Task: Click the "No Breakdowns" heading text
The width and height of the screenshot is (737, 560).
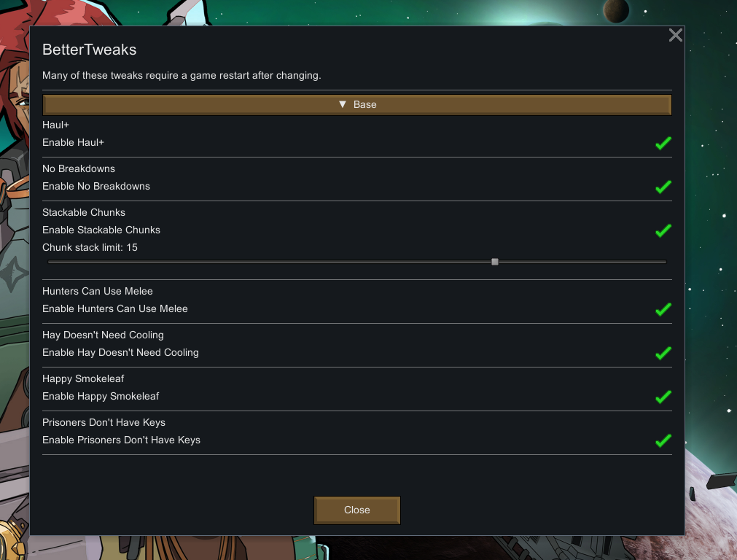Action: click(79, 168)
